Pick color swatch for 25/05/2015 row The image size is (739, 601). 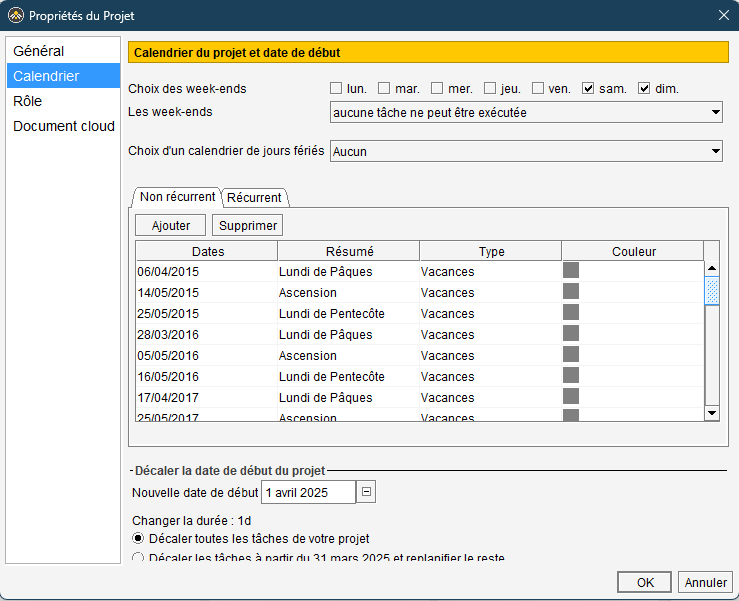tap(571, 313)
